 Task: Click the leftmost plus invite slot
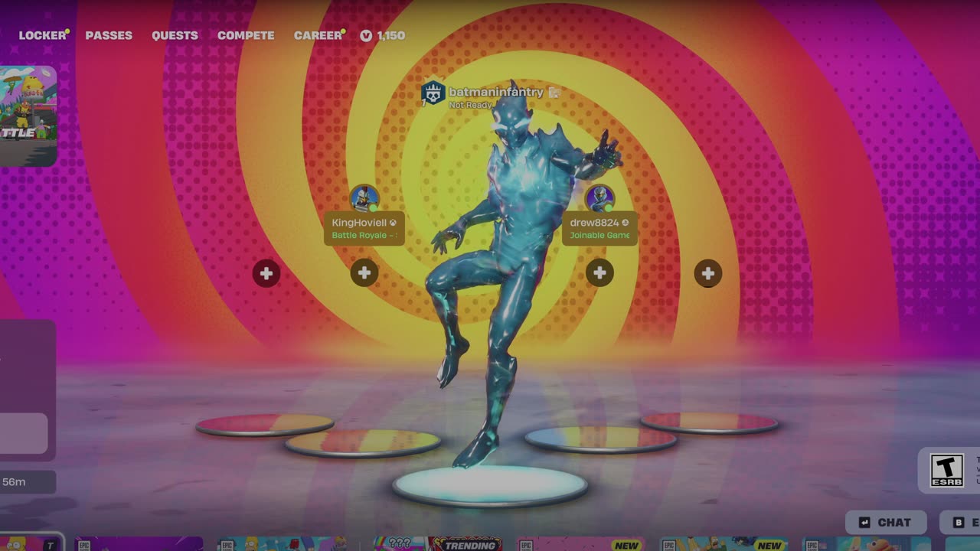(266, 273)
